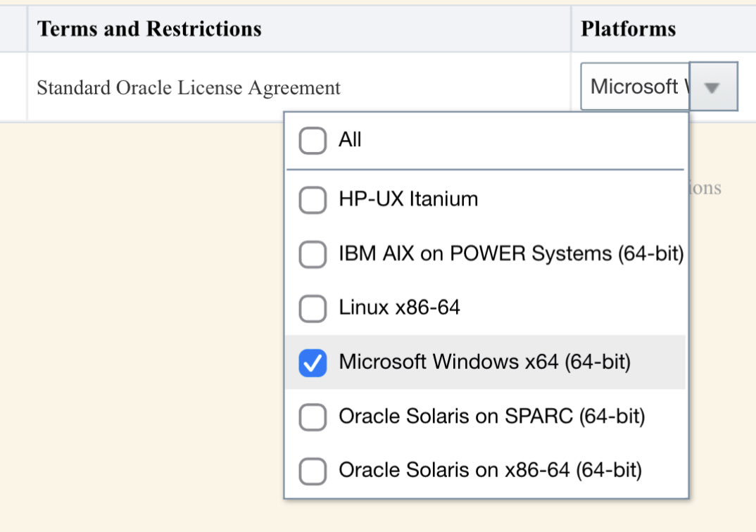Check the Oracle Solaris on SPARC checkbox
Viewport: 756px width, 532px height.
coord(313,417)
